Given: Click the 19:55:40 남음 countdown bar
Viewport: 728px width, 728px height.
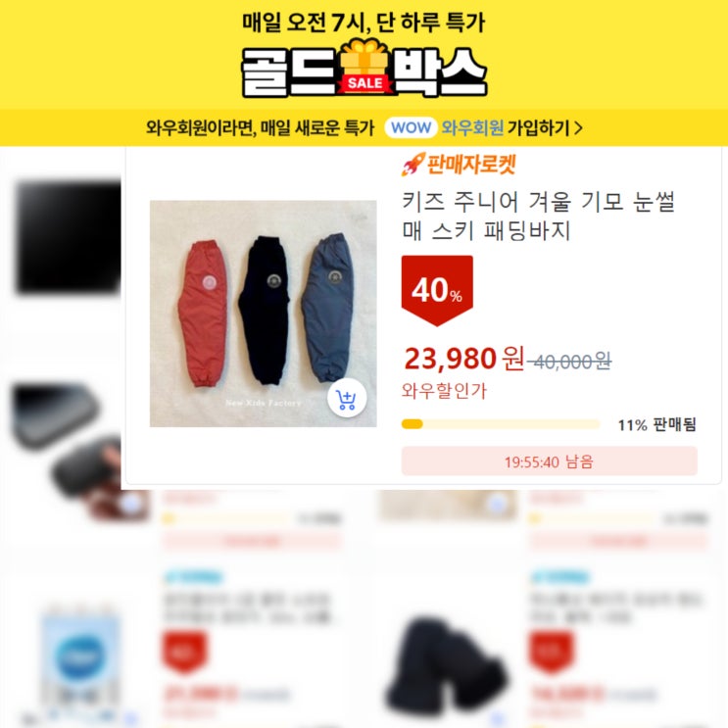Looking at the screenshot, I should [x=550, y=461].
